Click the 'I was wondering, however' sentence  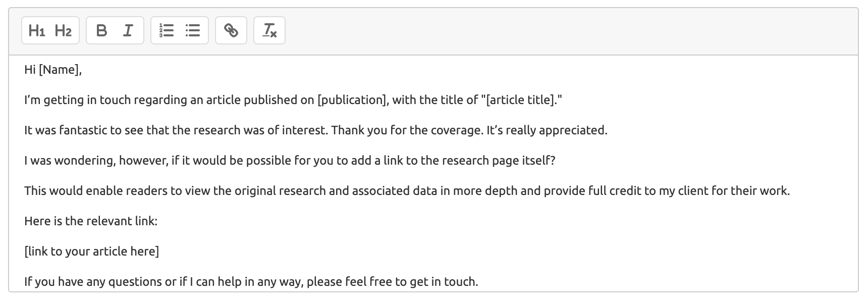point(290,161)
